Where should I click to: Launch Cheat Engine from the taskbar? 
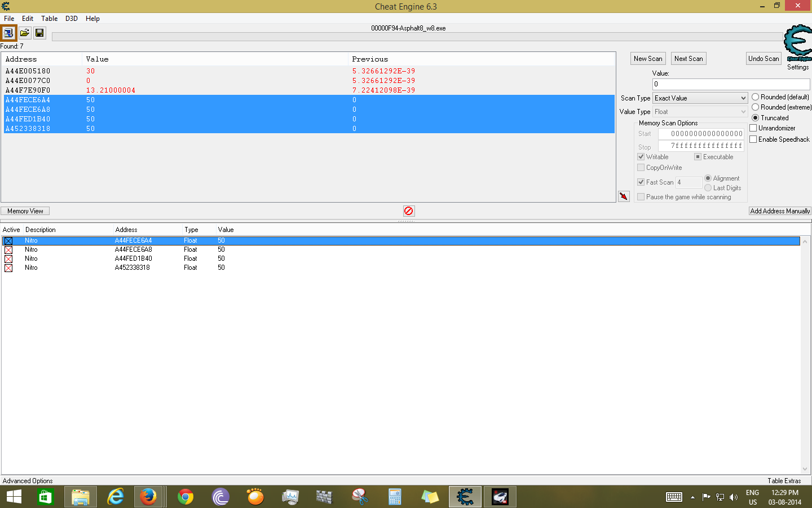click(x=465, y=497)
